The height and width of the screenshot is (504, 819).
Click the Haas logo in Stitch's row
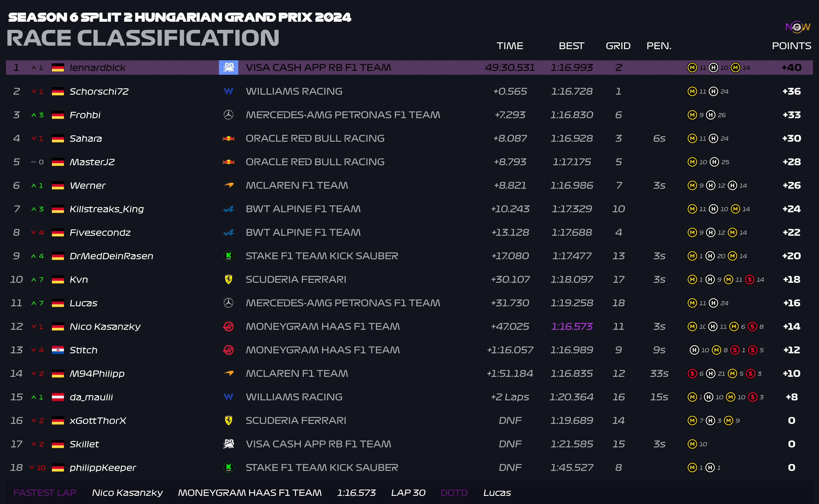coord(229,350)
